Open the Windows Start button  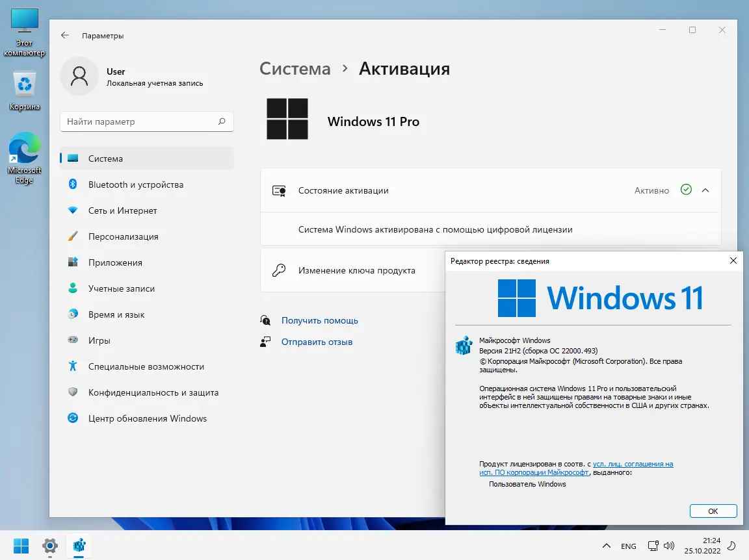point(21,546)
